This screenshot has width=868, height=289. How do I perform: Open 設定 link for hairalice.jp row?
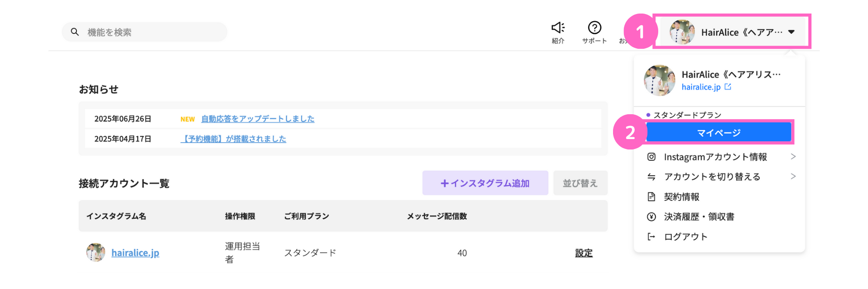point(584,253)
